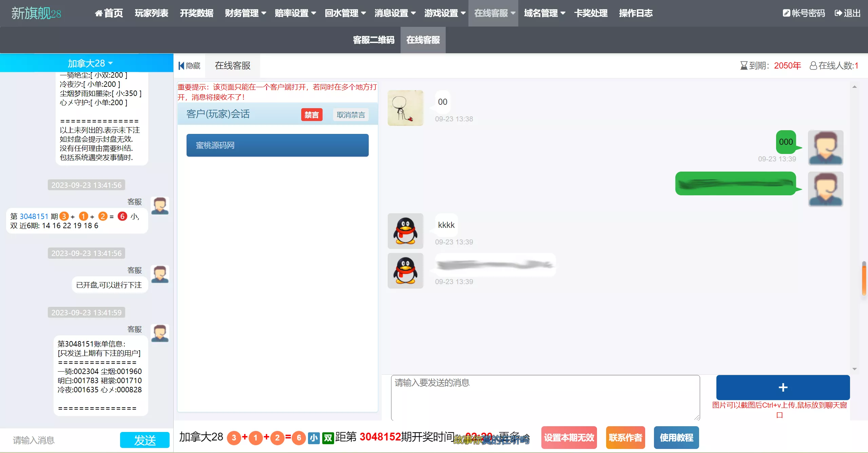
Task: Click the 使用教程 tutorial button
Action: [676, 437]
